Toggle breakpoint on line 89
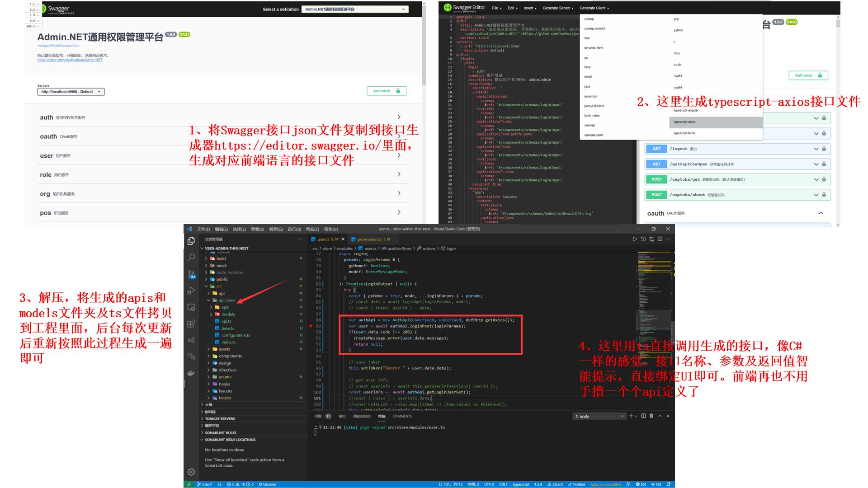The width and height of the screenshot is (868, 488). 311,326
